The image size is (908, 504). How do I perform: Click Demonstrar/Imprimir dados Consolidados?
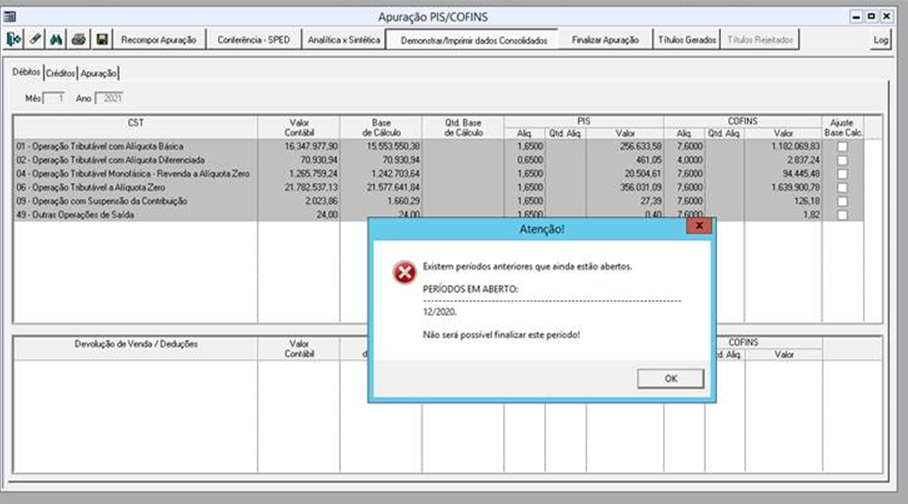[474, 40]
